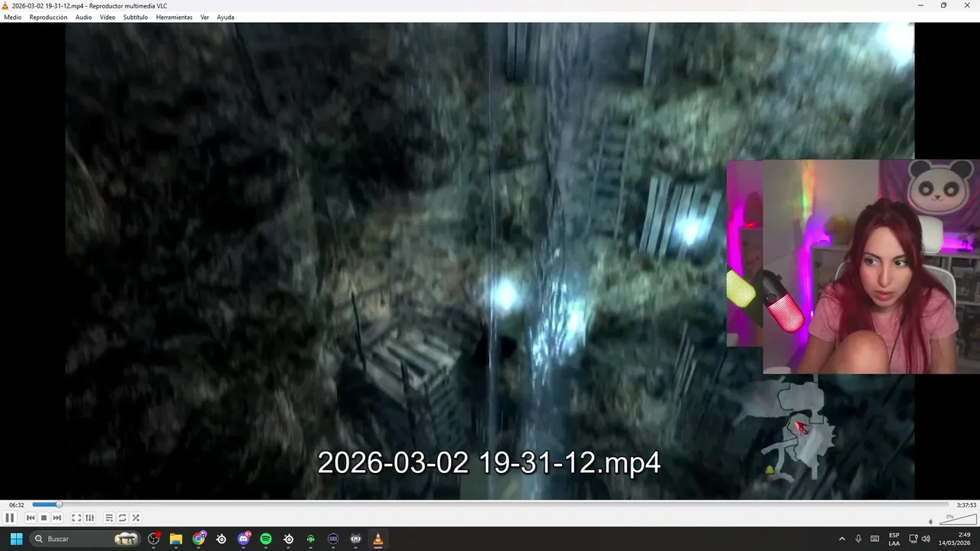Expand the hidden system tray icons
Image resolution: width=980 pixels, height=551 pixels.
point(842,539)
